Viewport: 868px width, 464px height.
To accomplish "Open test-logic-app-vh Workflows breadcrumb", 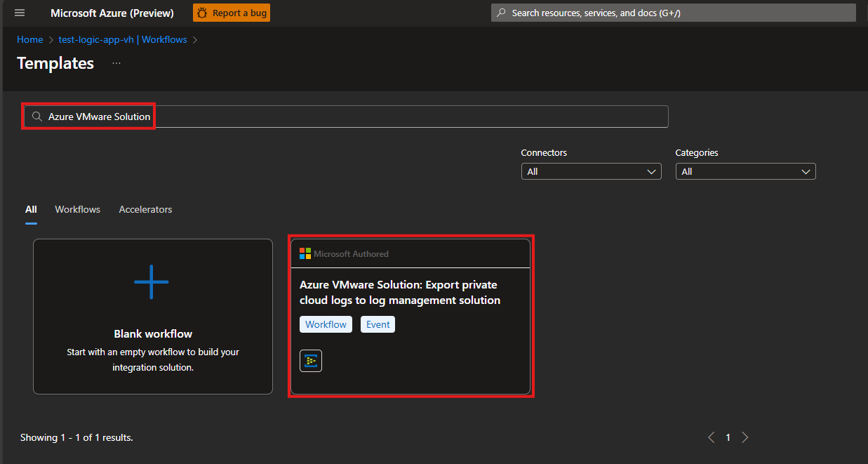I will (123, 40).
